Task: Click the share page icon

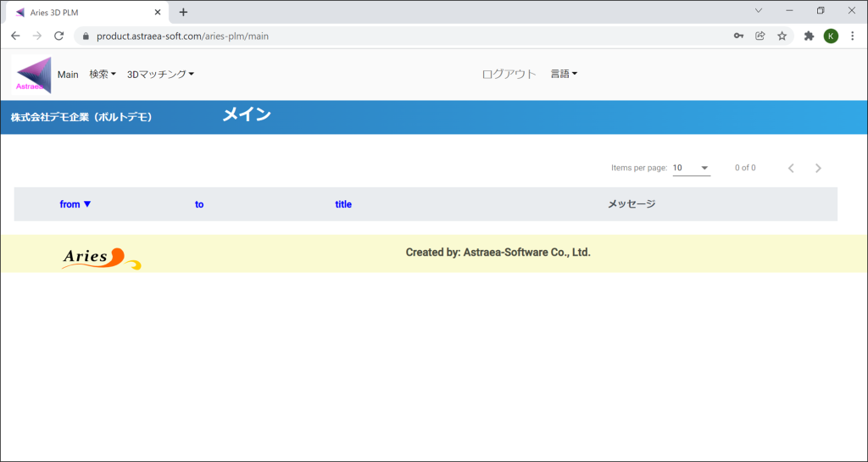Action: [x=760, y=36]
